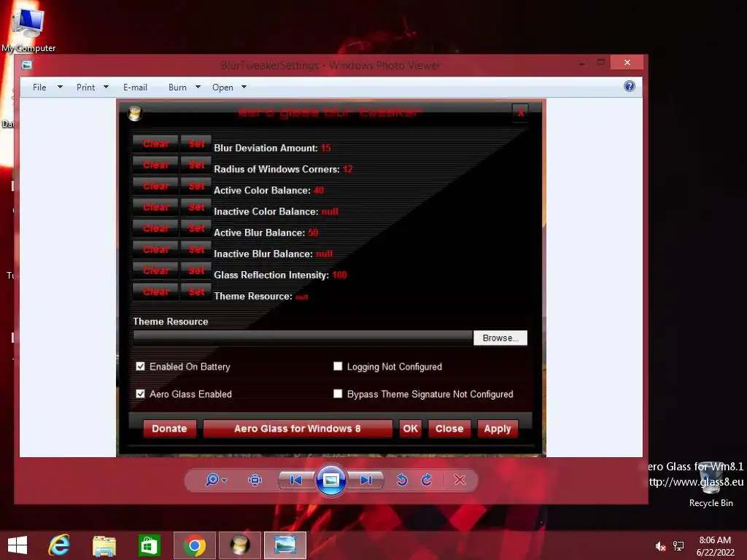
Task: Switch to Google Chrome on the taskbar
Action: coord(194,545)
